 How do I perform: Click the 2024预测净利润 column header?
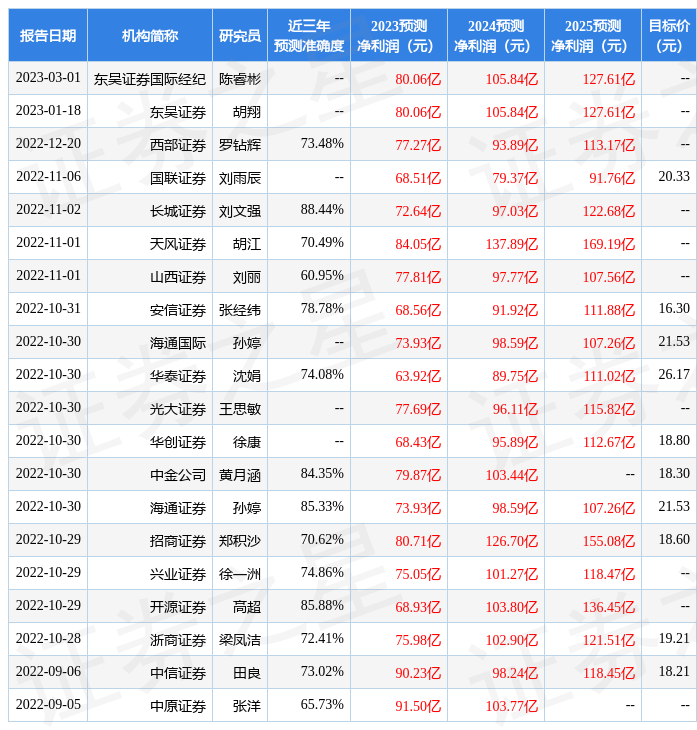point(496,35)
